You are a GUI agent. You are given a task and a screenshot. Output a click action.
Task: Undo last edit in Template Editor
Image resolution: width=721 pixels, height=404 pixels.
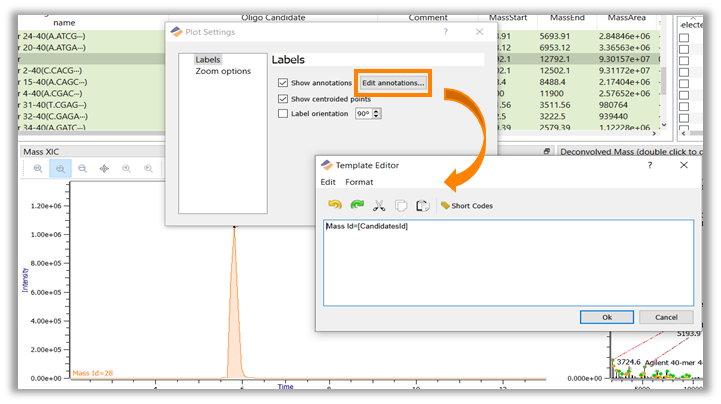click(x=335, y=205)
